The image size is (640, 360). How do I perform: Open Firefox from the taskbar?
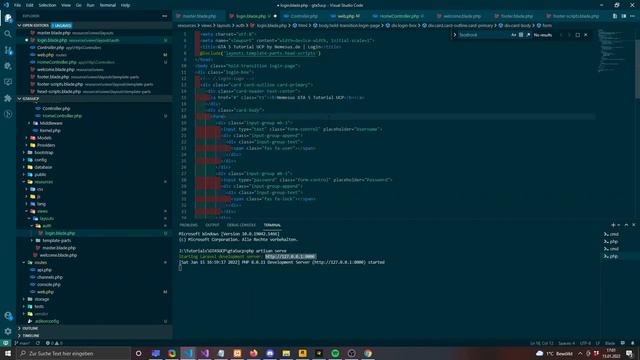pyautogui.click(x=253, y=353)
